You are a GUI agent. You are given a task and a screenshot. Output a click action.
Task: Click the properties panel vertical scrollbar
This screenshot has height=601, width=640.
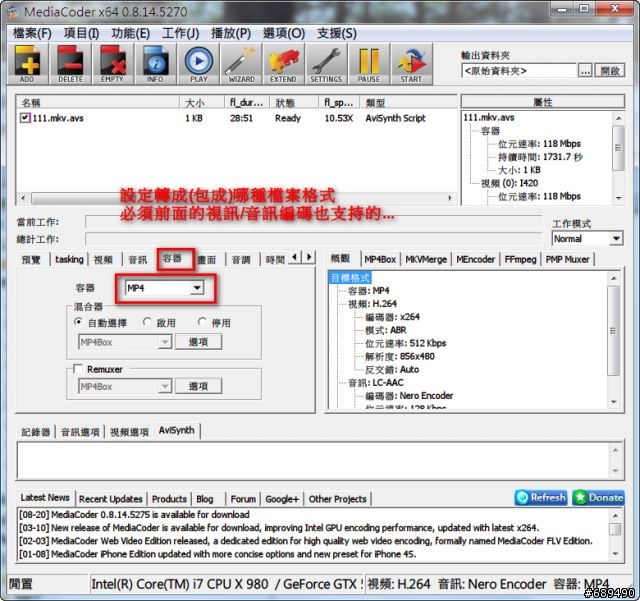point(618,158)
